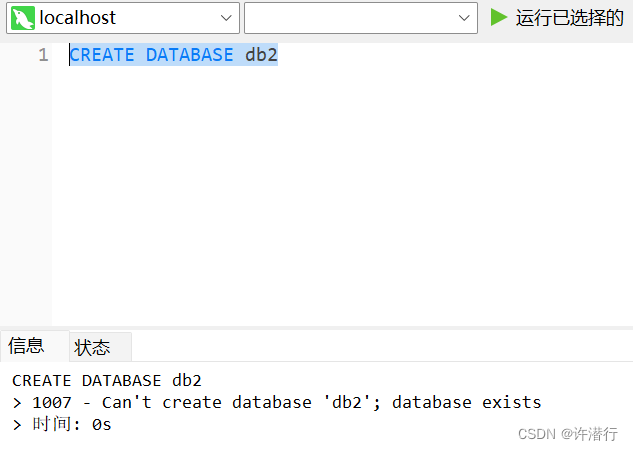633x450 pixels.
Task: Click the CREATE keyword in the editor
Action: tap(102, 55)
